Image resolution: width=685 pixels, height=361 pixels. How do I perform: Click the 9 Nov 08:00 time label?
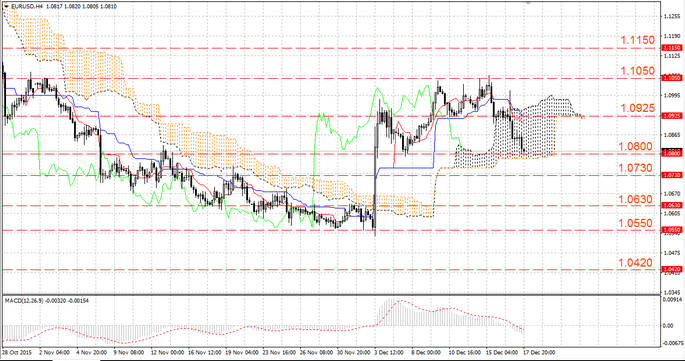pyautogui.click(x=128, y=352)
